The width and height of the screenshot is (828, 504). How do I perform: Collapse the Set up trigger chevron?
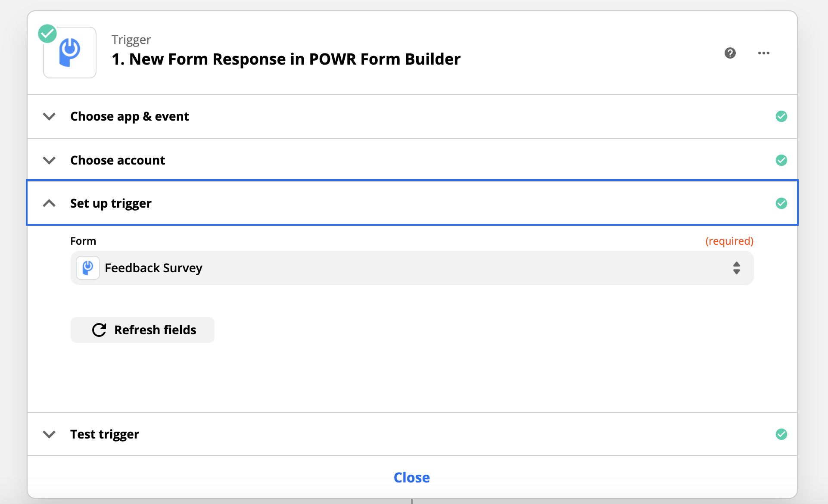50,203
